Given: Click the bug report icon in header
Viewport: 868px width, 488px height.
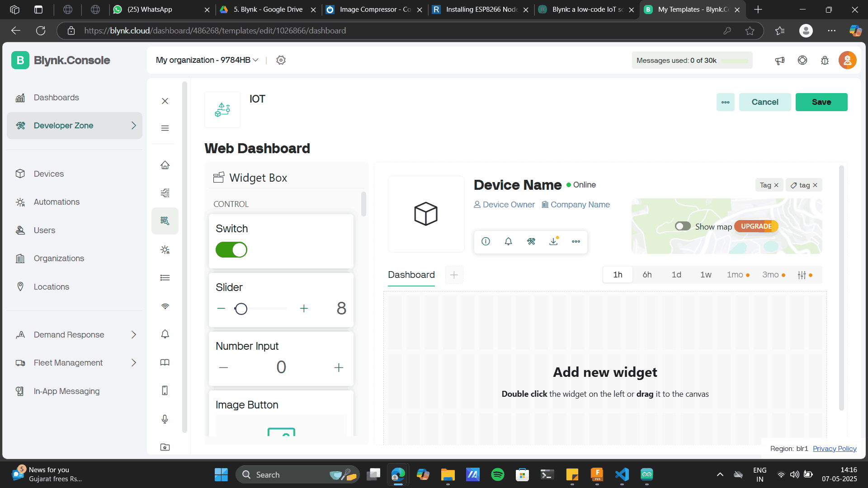Looking at the screenshot, I should [825, 60].
